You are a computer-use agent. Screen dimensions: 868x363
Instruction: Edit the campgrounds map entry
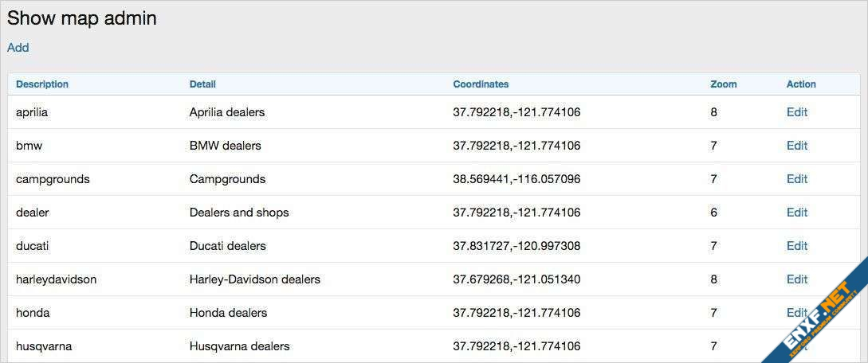coord(796,179)
